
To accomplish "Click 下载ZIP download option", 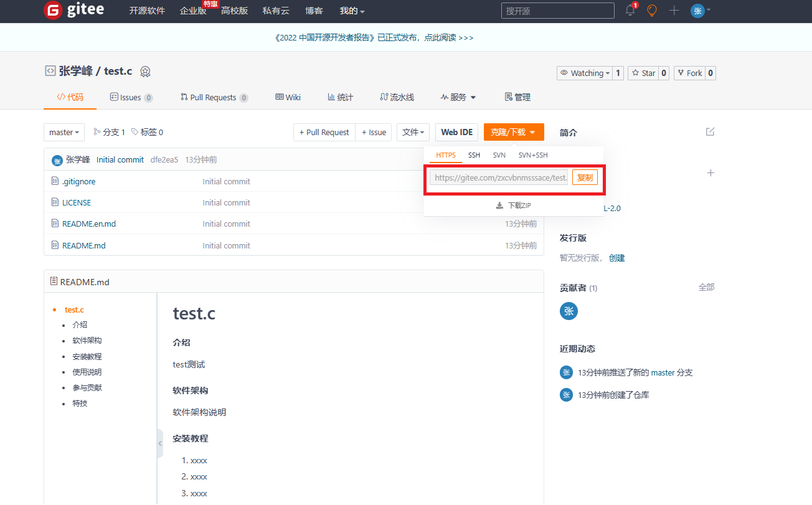I will pos(513,205).
